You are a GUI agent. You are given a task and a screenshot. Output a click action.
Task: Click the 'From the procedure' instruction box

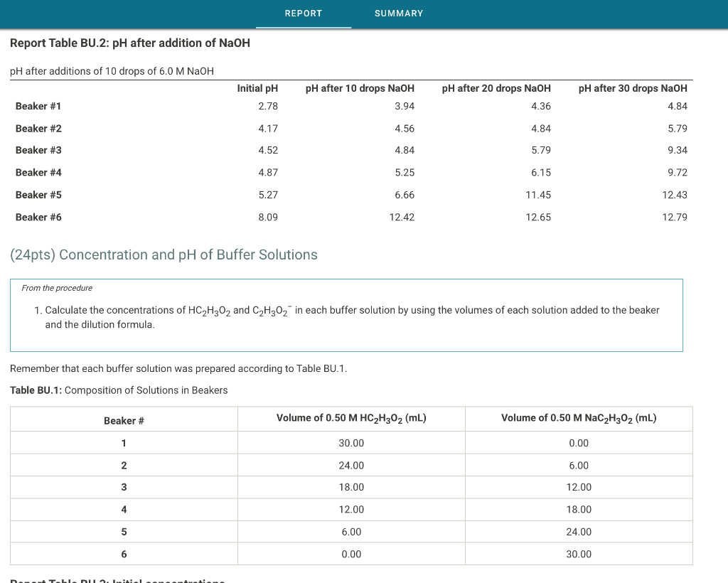click(x=346, y=315)
